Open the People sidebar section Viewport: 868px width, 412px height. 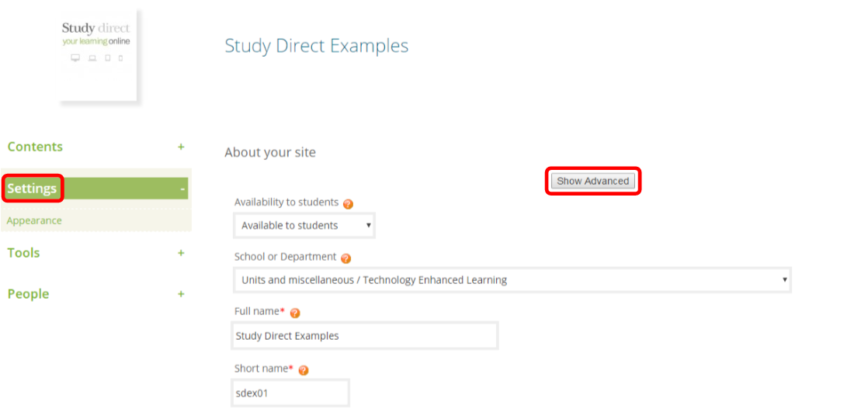(x=28, y=293)
